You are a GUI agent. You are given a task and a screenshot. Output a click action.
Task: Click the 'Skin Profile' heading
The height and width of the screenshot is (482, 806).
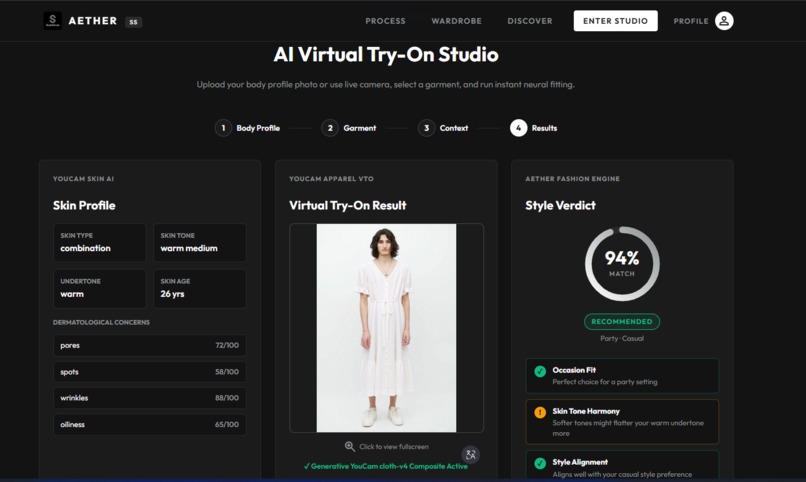84,206
